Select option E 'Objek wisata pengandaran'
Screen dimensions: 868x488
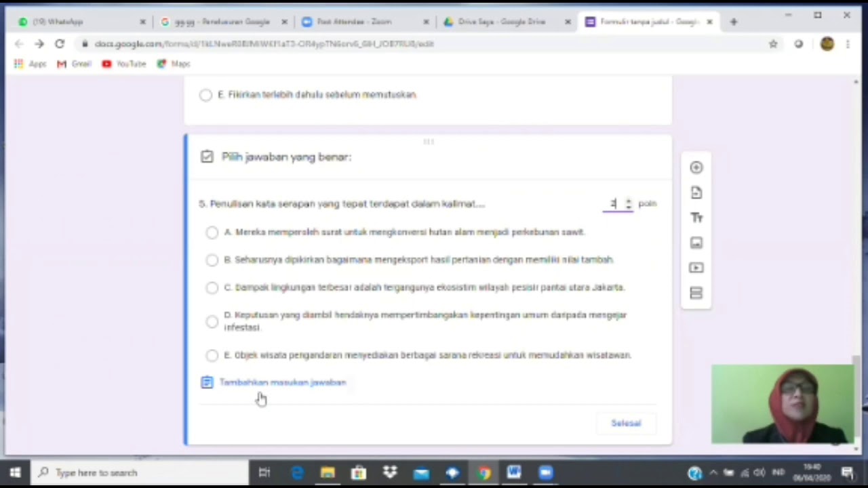[212, 355]
